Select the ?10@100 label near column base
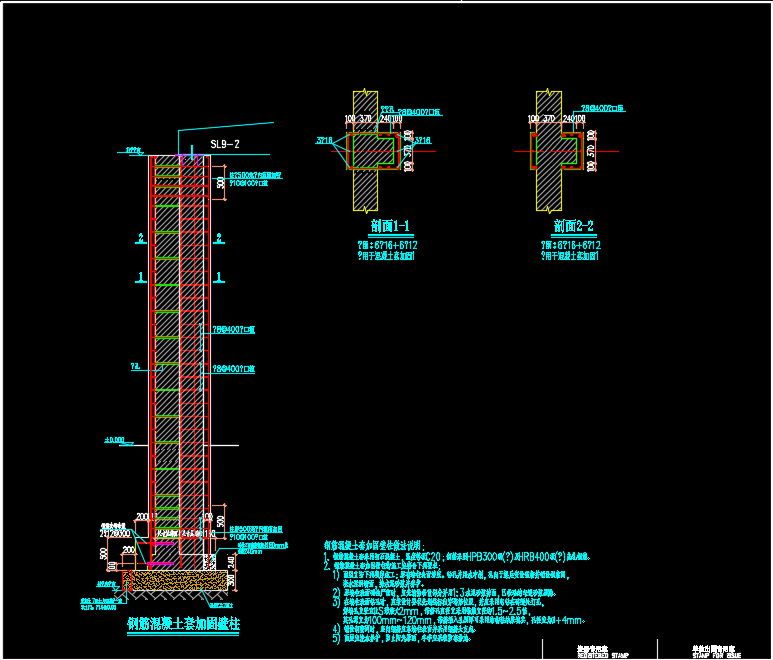 (248, 537)
